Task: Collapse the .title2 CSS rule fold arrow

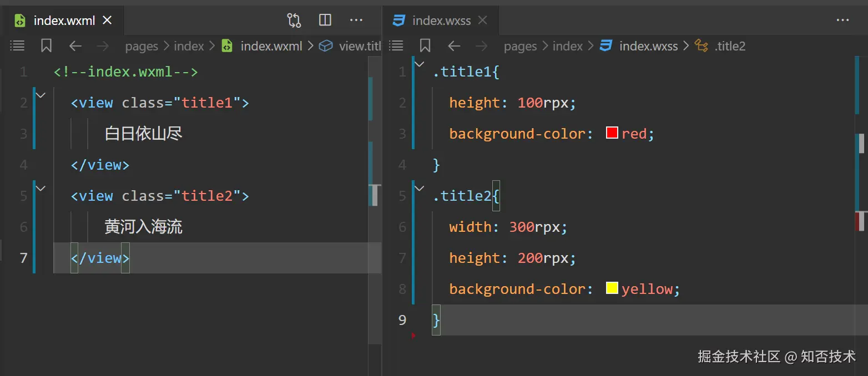Action: [x=420, y=189]
